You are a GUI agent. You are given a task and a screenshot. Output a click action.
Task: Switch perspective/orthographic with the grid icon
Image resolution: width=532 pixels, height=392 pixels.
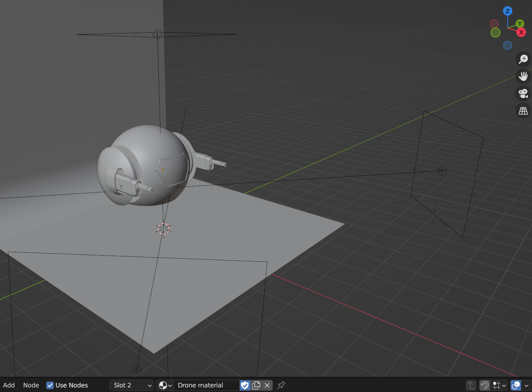tap(523, 111)
